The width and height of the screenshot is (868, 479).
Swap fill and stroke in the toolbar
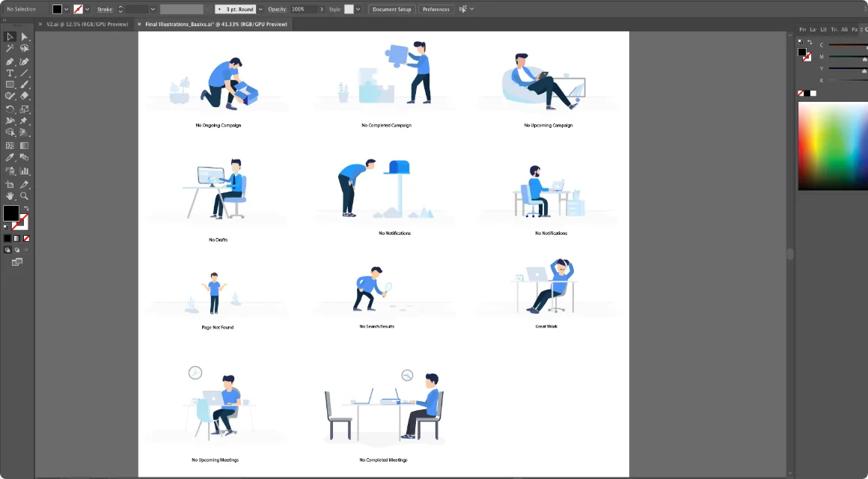[x=26, y=208]
